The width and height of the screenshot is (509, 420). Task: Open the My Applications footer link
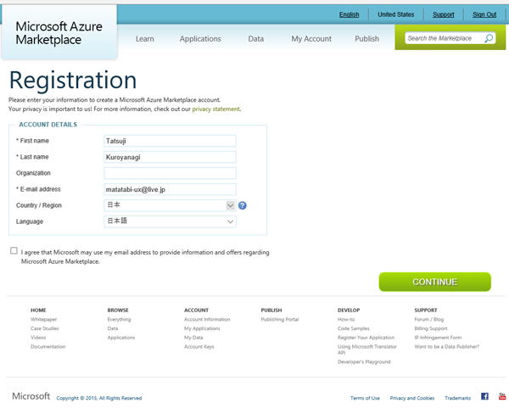pyautogui.click(x=202, y=328)
